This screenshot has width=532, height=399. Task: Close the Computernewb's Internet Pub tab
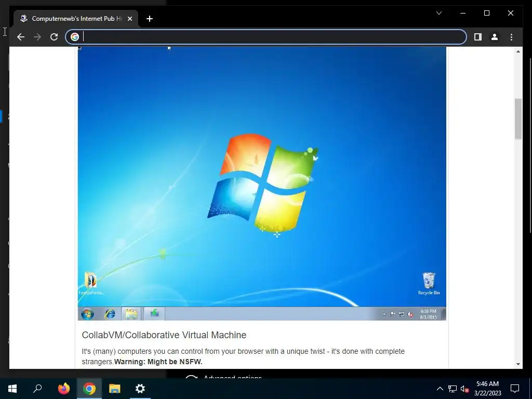tap(129, 19)
